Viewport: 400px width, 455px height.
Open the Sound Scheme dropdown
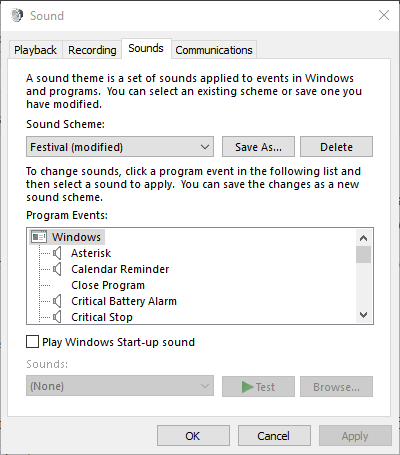click(120, 147)
